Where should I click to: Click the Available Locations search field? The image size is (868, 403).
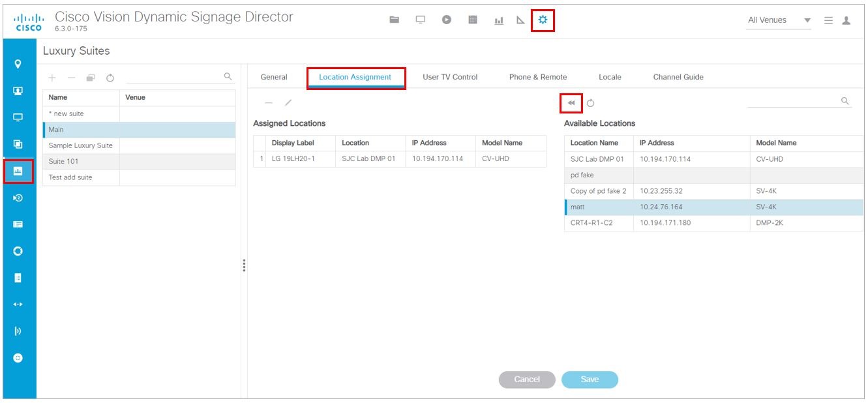tap(799, 102)
